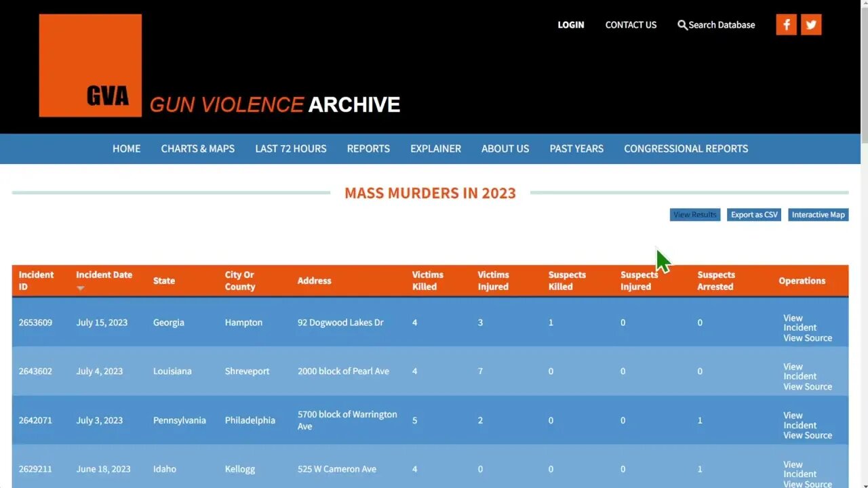Open CONGRESSIONAL REPORTS page
Viewport: 868px width, 488px height.
coord(686,148)
